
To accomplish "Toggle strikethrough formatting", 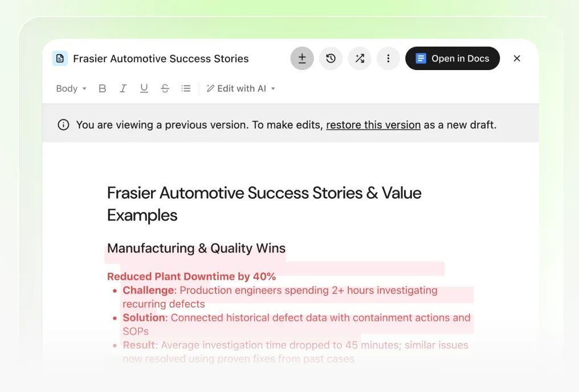I will click(x=165, y=88).
